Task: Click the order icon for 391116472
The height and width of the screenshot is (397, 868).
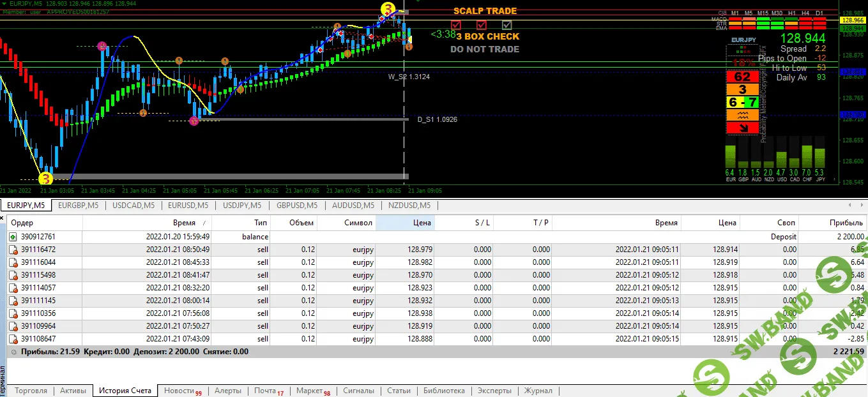Action: click(x=12, y=250)
